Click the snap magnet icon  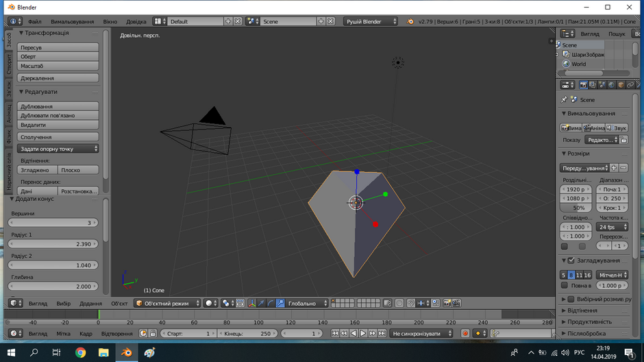410,303
